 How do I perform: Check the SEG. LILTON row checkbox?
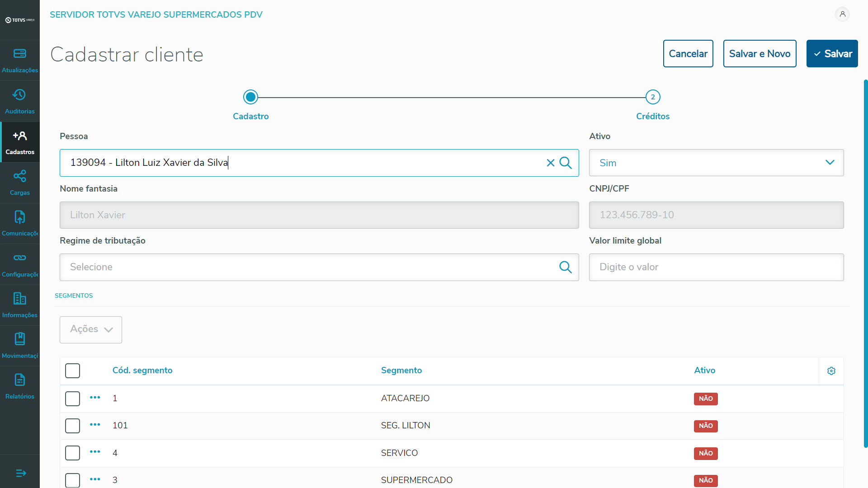[x=72, y=426]
